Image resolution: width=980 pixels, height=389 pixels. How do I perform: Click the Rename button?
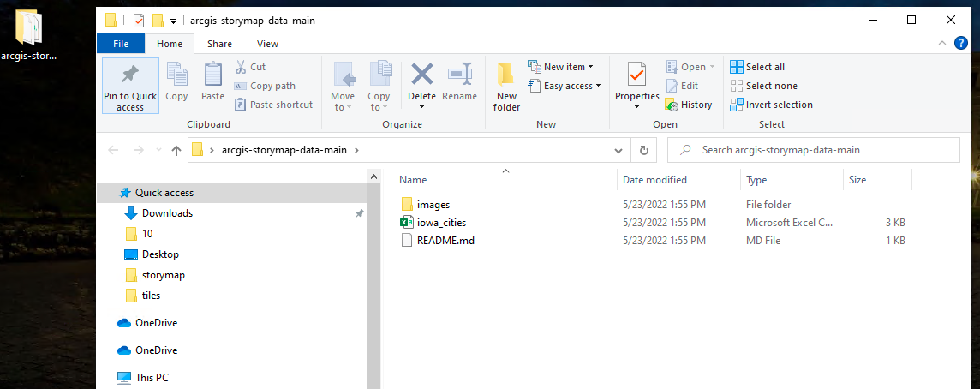[459, 81]
